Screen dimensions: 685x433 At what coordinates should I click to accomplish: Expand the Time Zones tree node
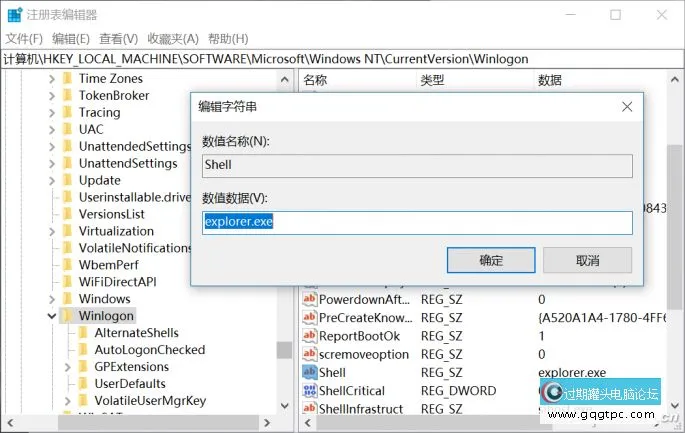pyautogui.click(x=52, y=78)
